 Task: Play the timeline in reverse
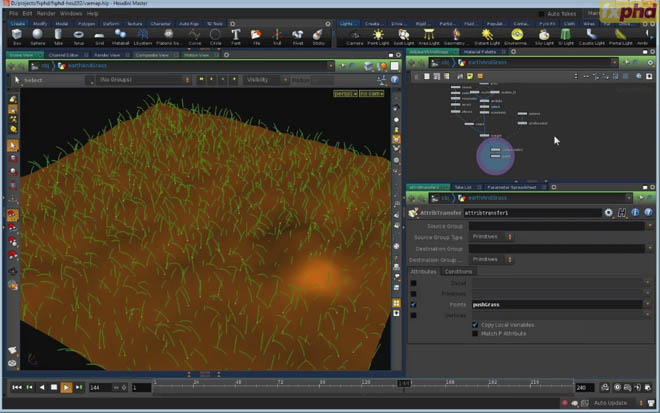click(42, 387)
